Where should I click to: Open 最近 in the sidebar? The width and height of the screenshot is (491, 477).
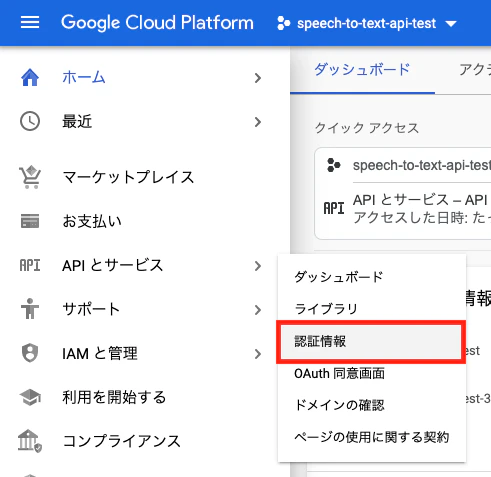pos(77,121)
